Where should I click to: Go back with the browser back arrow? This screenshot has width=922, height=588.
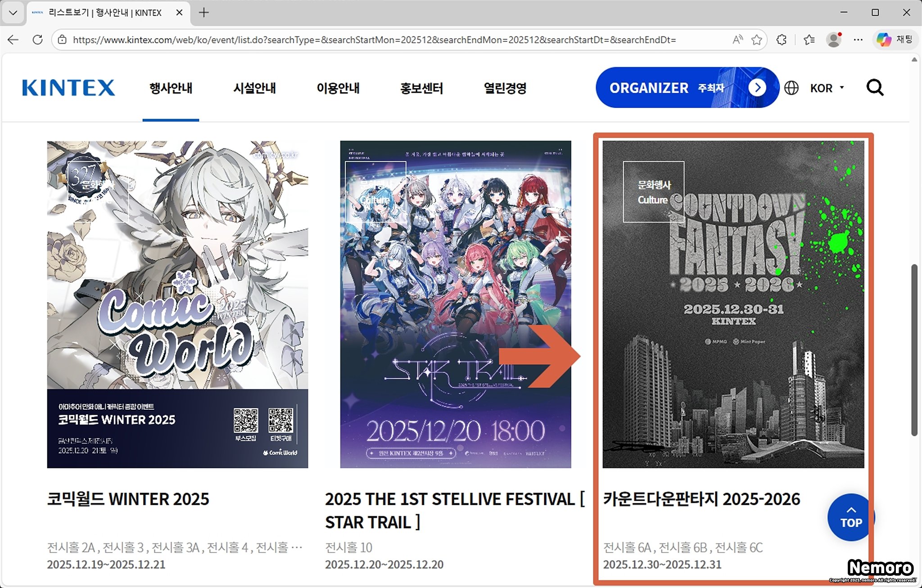point(13,40)
